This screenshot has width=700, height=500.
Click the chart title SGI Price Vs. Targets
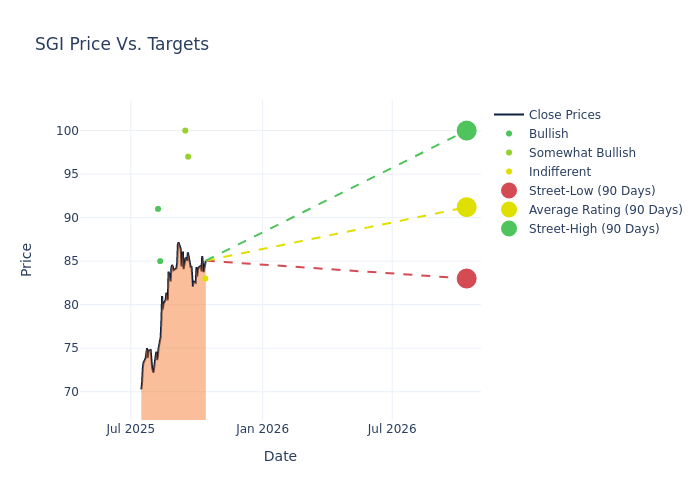[x=122, y=44]
